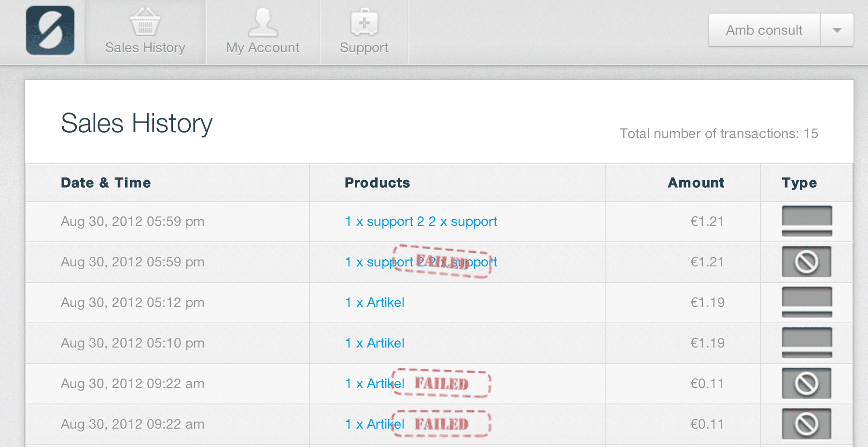Click the Amb consult button

click(x=764, y=30)
